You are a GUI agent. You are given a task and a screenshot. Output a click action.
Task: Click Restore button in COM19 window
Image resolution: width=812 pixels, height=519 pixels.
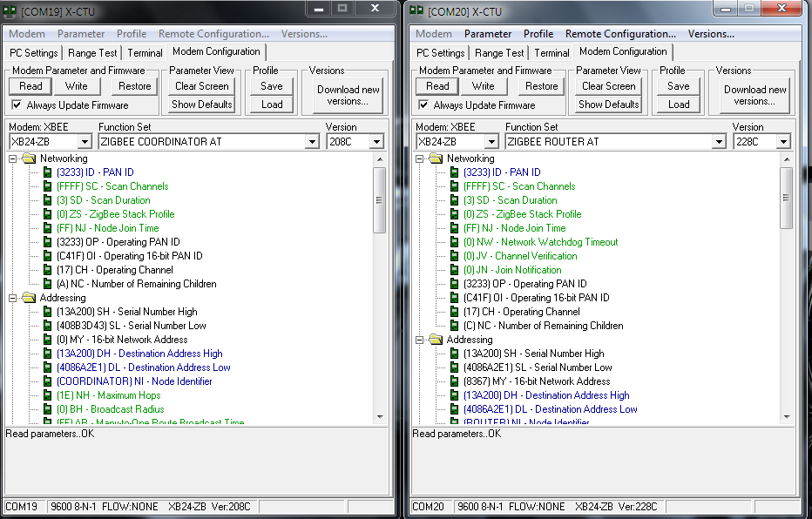point(135,86)
